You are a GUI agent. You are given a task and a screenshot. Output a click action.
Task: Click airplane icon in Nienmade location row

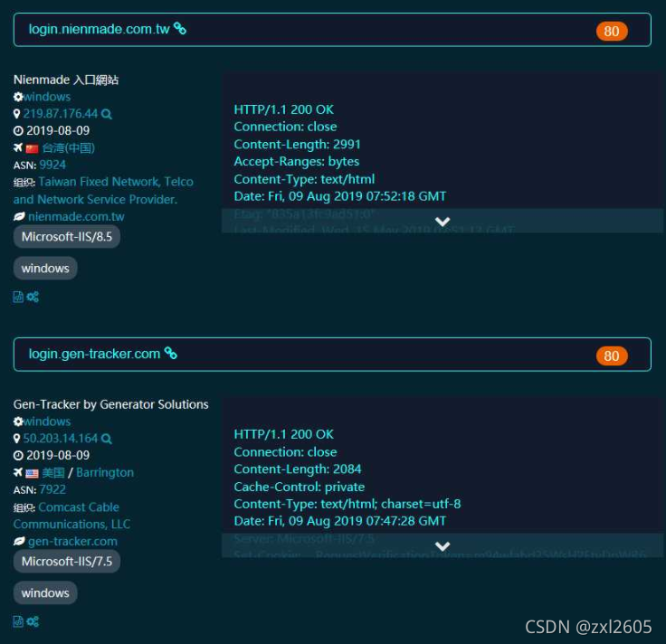[x=18, y=147]
